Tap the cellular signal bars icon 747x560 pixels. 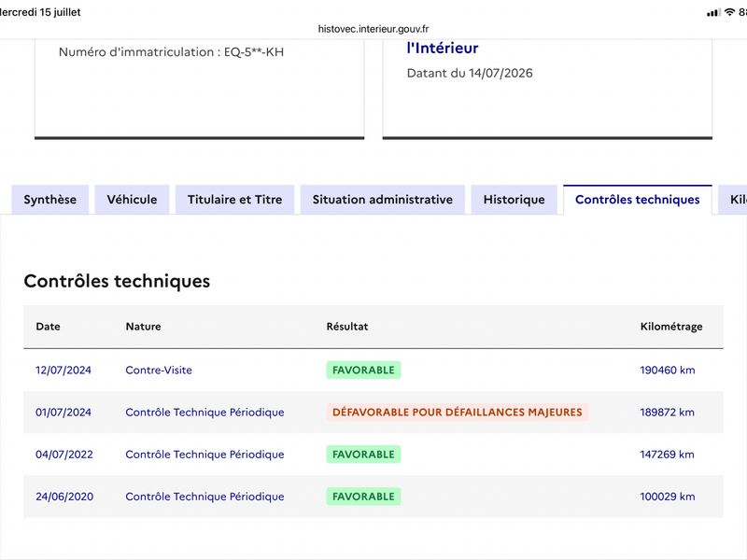tap(713, 12)
